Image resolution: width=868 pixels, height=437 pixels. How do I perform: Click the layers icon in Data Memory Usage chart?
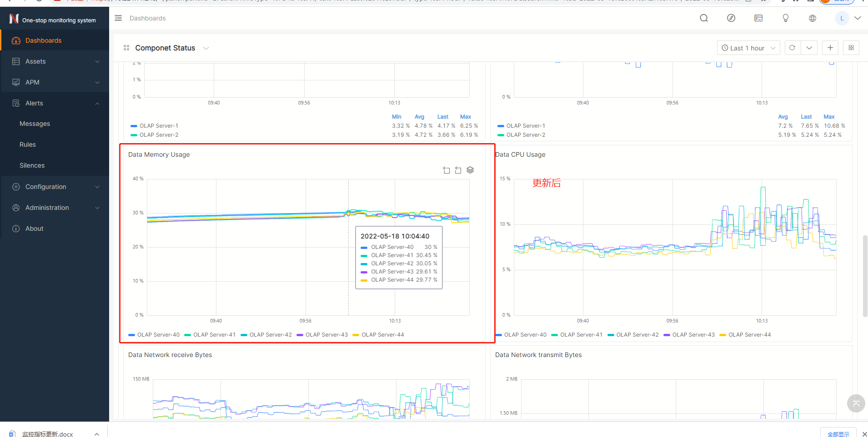(470, 170)
